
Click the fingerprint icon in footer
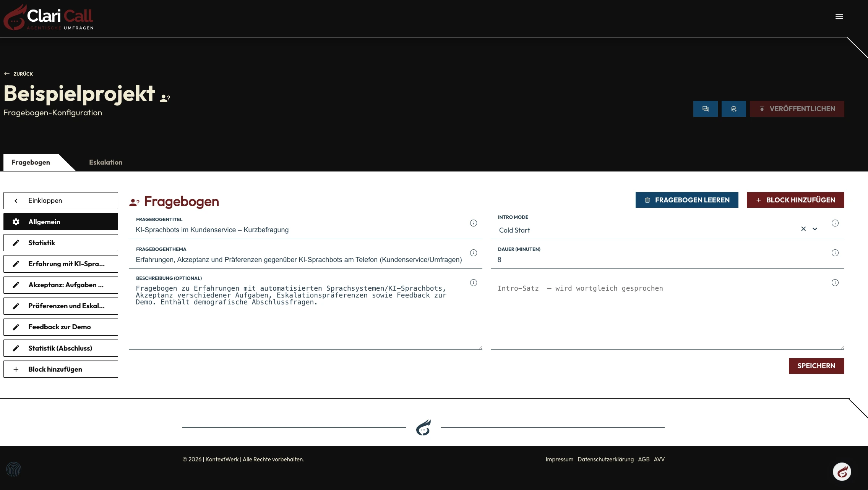tap(14, 469)
